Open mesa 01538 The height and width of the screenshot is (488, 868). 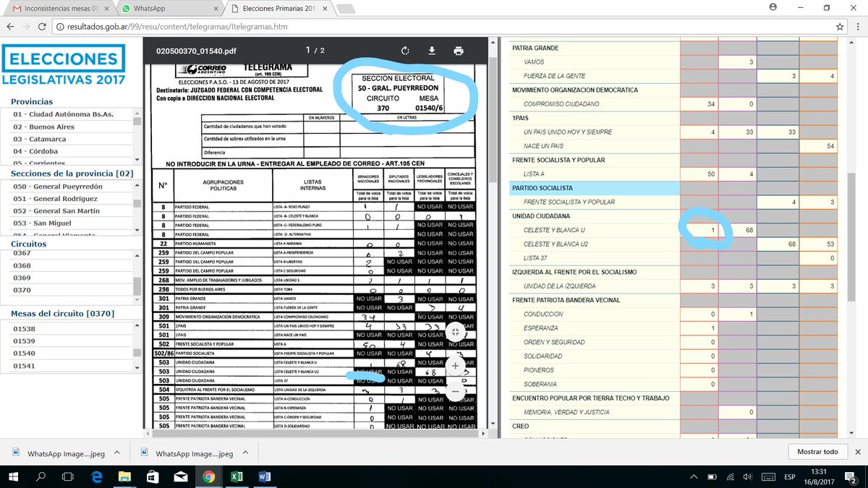[x=67, y=328]
